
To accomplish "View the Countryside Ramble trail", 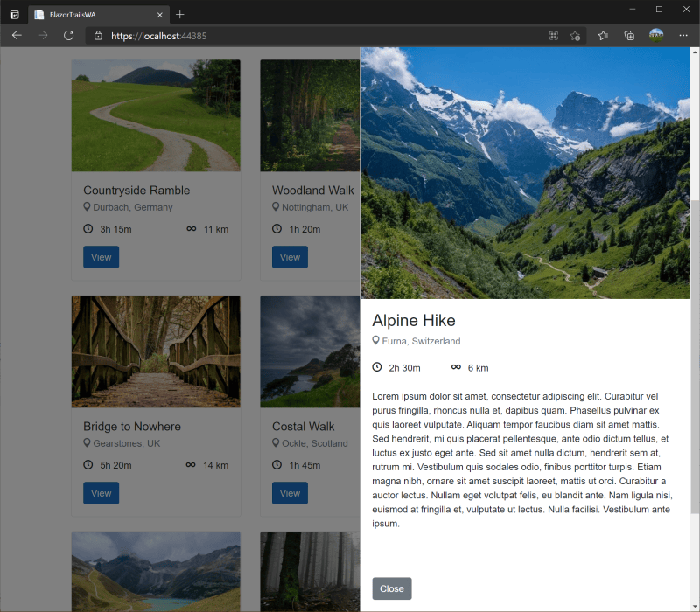I will 101,257.
